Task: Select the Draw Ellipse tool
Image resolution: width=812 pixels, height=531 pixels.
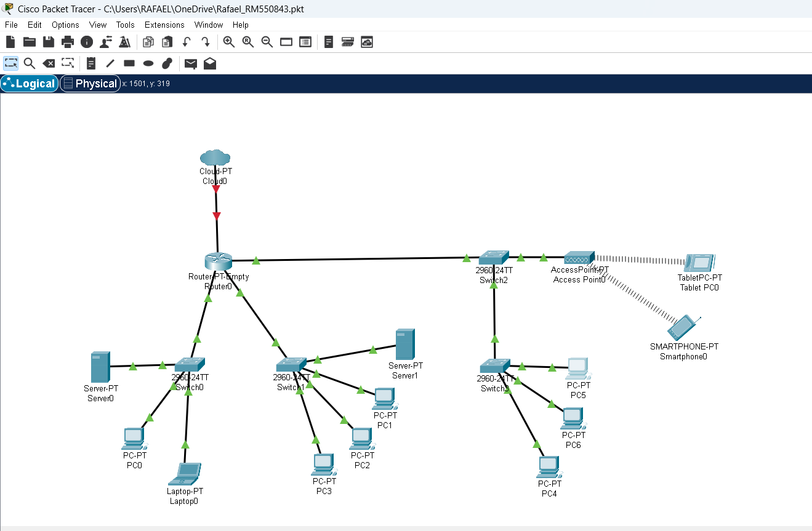Action: tap(148, 63)
